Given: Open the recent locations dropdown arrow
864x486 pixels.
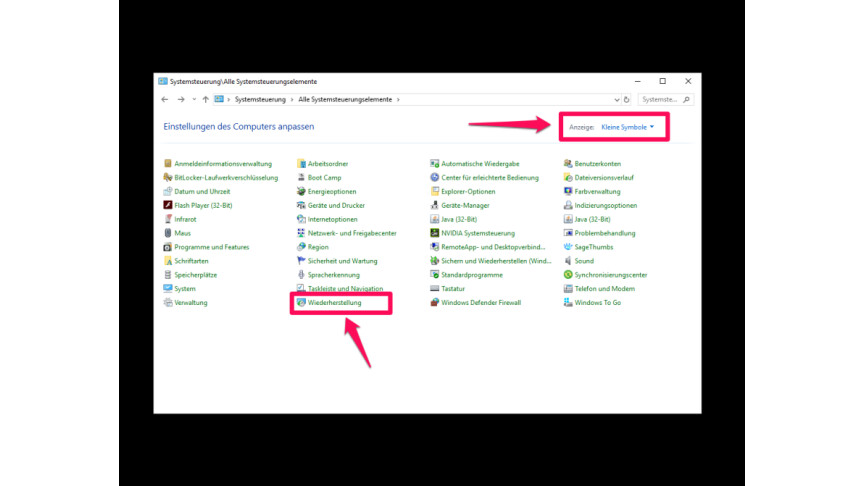Looking at the screenshot, I should (x=194, y=100).
